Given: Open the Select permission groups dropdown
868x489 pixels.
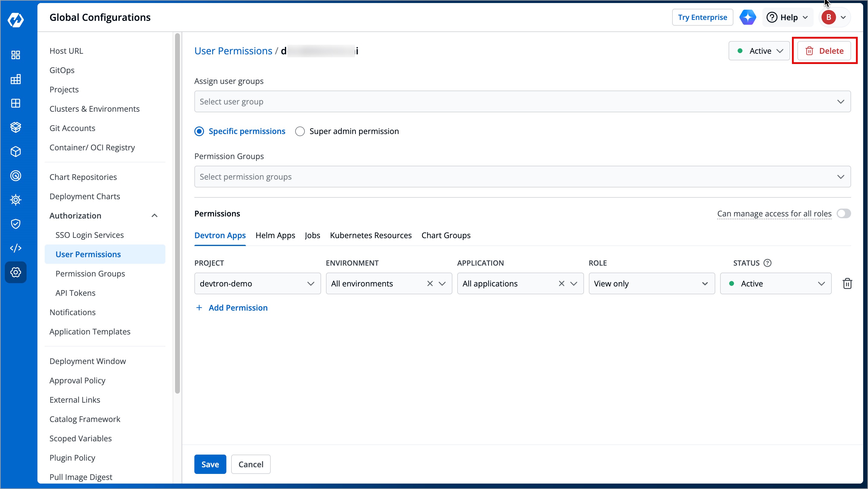Looking at the screenshot, I should 522,177.
